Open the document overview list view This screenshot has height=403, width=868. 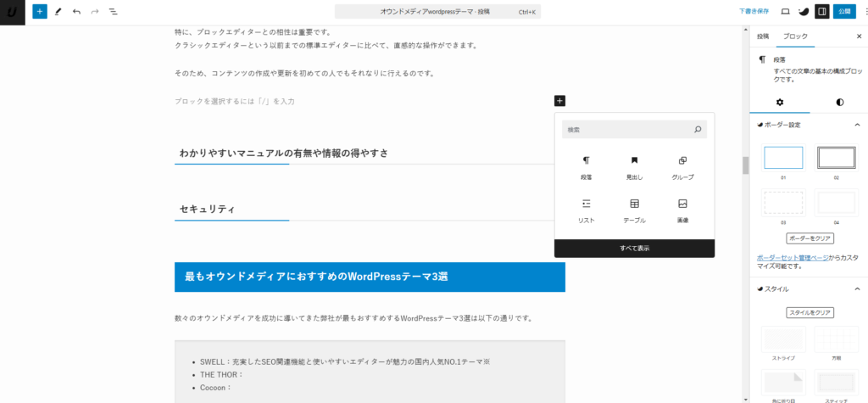[113, 11]
